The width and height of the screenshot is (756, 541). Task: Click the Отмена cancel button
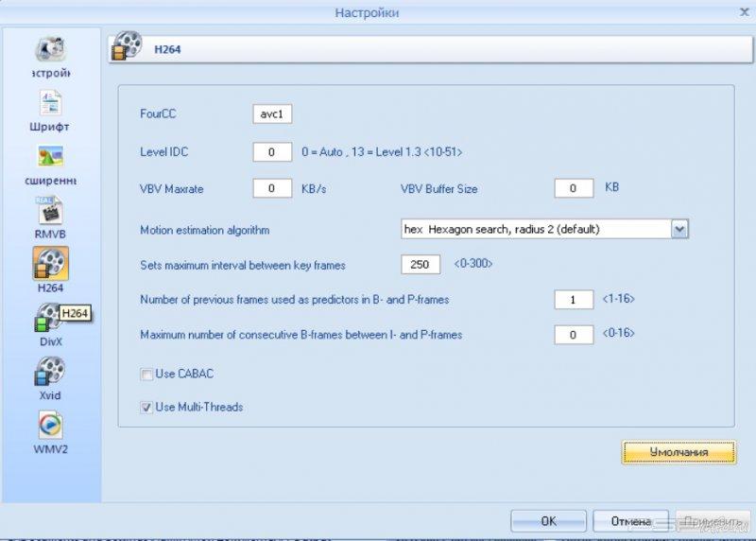tap(630, 520)
